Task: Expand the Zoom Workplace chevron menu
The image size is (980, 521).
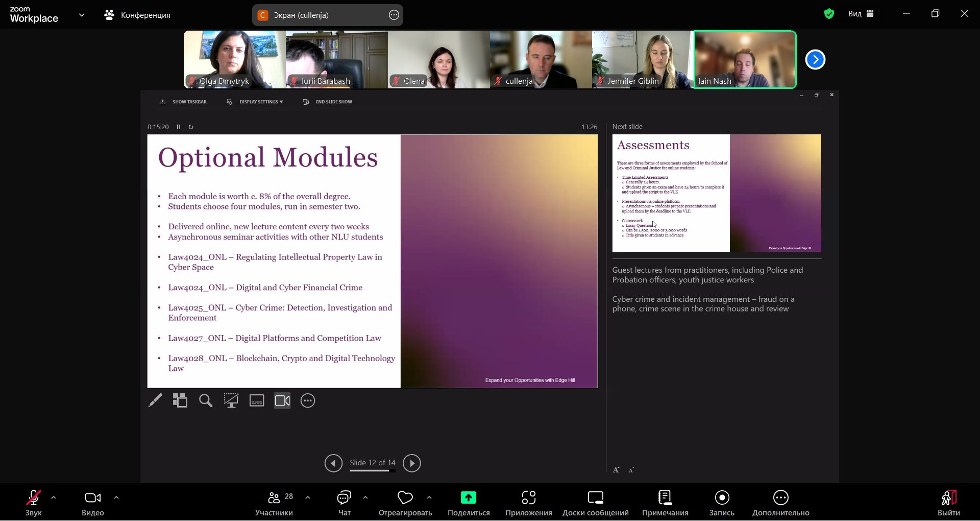Action: (x=82, y=15)
